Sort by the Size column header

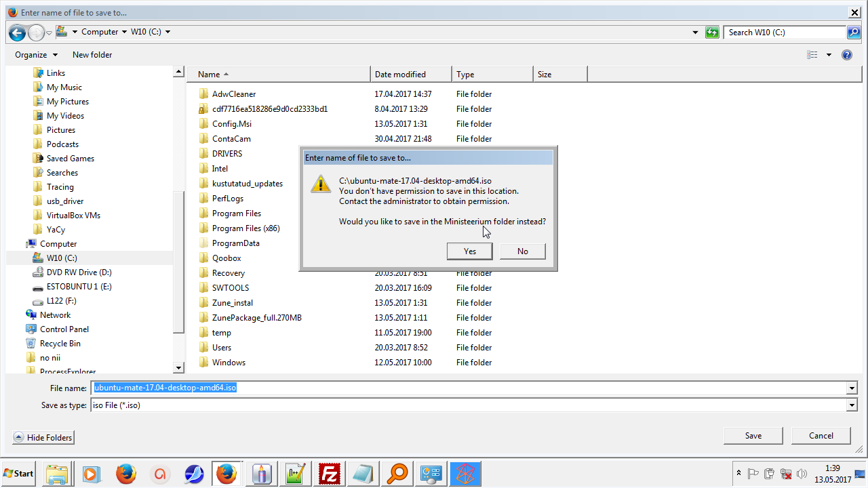point(561,75)
